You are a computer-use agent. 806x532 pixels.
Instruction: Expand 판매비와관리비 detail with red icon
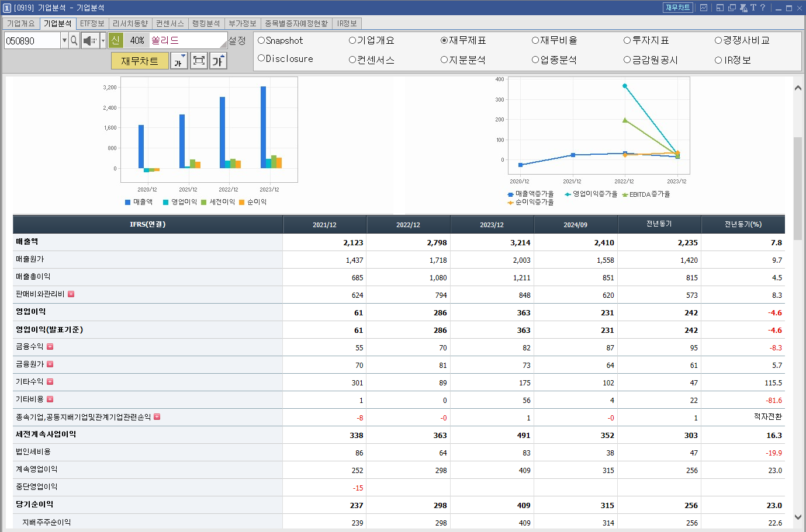point(71,294)
